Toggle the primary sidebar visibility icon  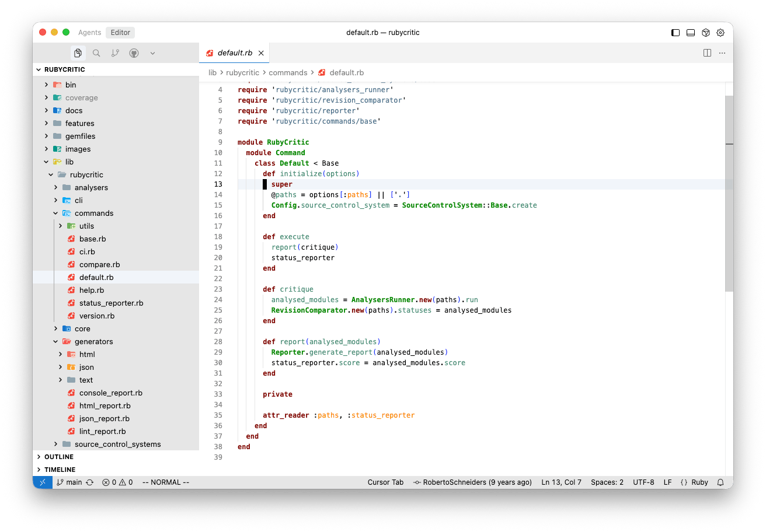click(x=676, y=33)
